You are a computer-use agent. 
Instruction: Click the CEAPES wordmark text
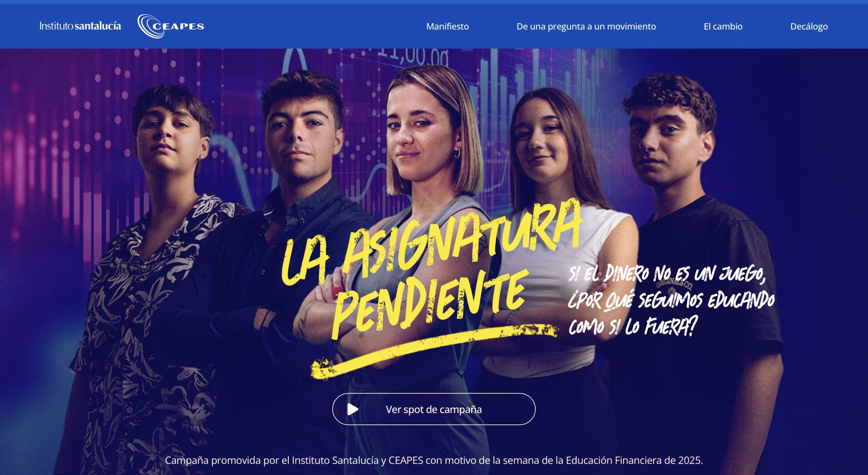point(178,26)
